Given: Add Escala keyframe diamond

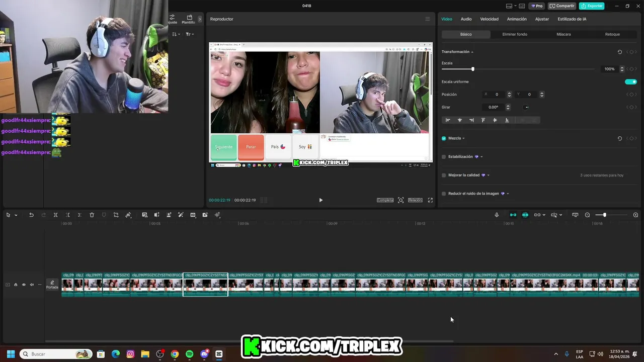Looking at the screenshot, I should coord(631,69).
